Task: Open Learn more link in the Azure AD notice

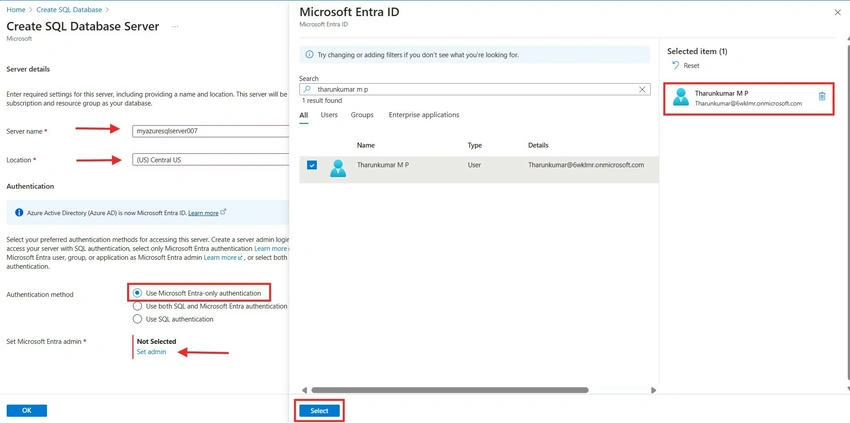Action: [x=203, y=213]
